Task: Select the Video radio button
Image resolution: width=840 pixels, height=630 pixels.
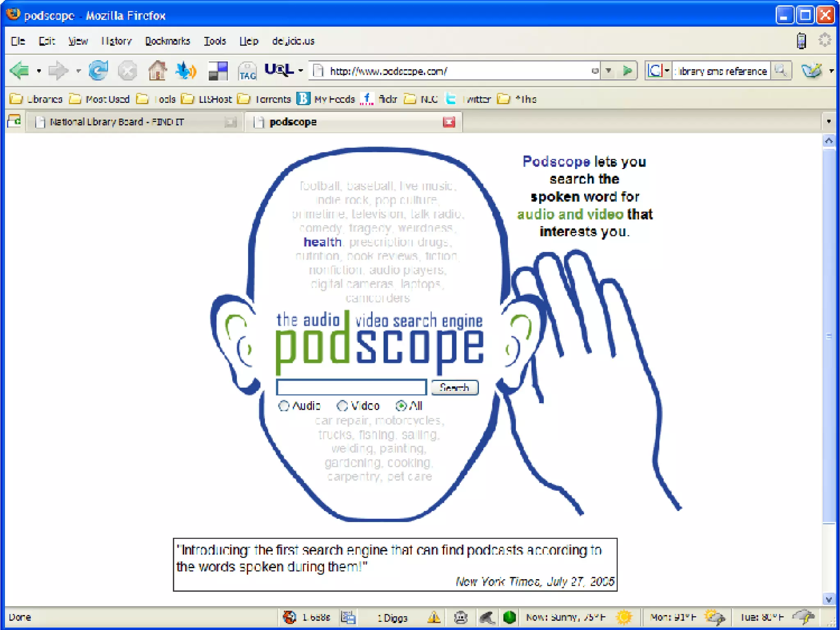Action: pos(342,406)
